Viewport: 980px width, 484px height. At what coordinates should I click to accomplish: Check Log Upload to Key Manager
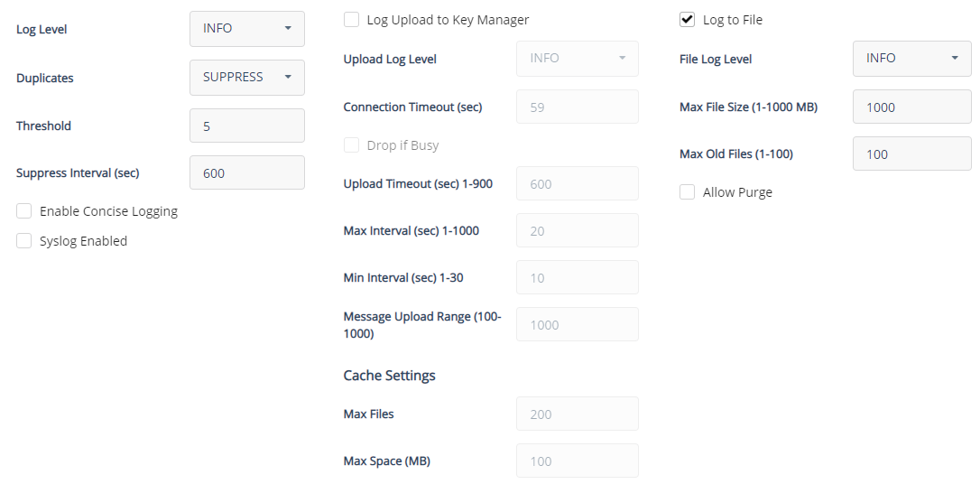351,20
